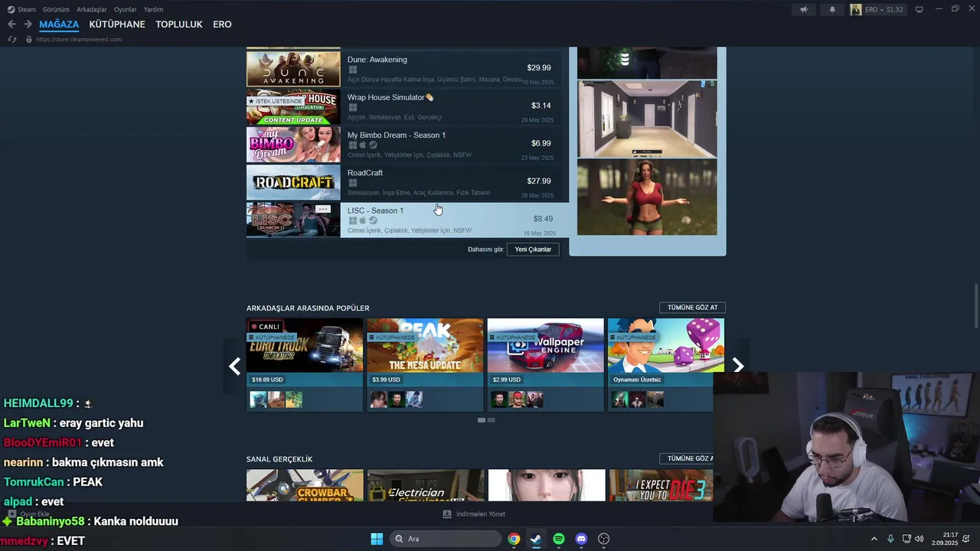Open RoadCraft game entry

point(408,182)
